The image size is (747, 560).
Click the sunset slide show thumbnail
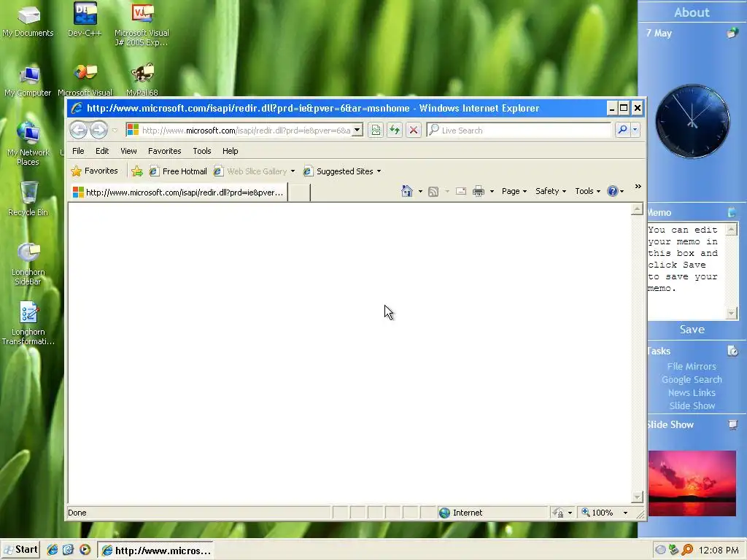tap(692, 483)
